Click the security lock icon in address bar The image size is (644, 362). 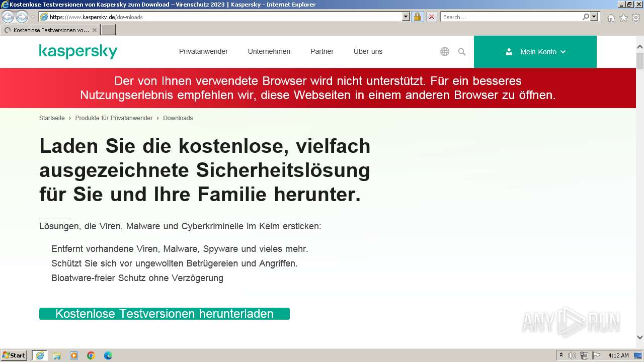point(417,17)
